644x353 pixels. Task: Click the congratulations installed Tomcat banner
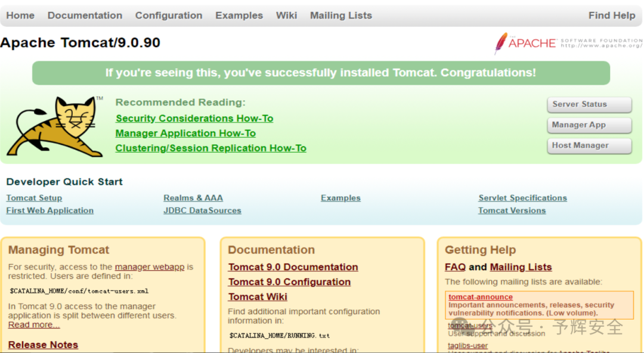(x=321, y=73)
